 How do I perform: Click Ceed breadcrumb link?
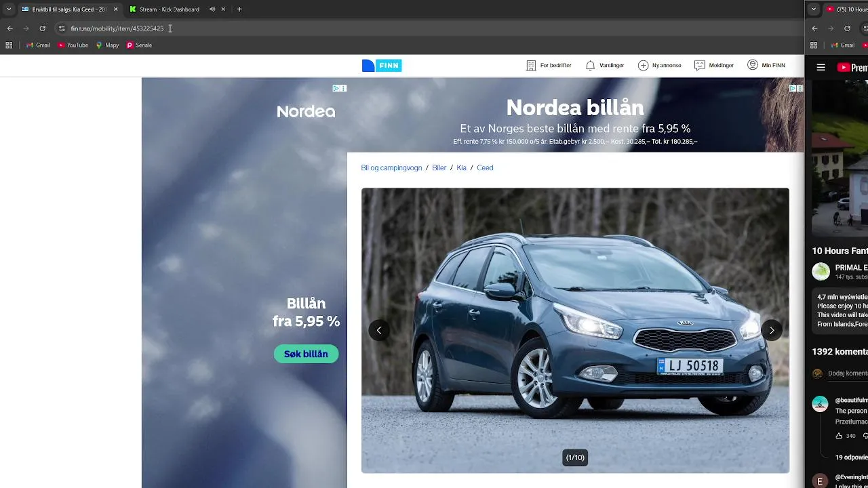pos(485,168)
